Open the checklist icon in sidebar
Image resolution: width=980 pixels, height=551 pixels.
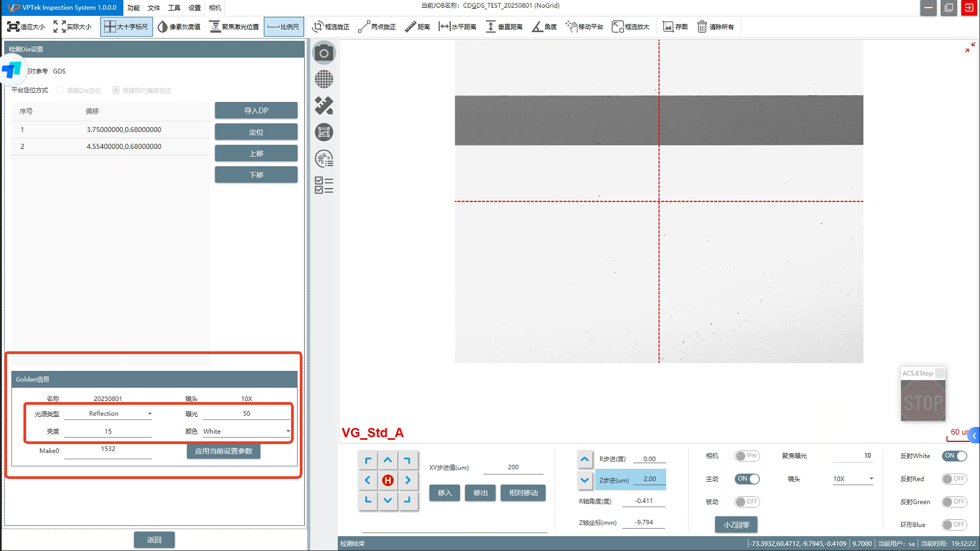[x=324, y=185]
